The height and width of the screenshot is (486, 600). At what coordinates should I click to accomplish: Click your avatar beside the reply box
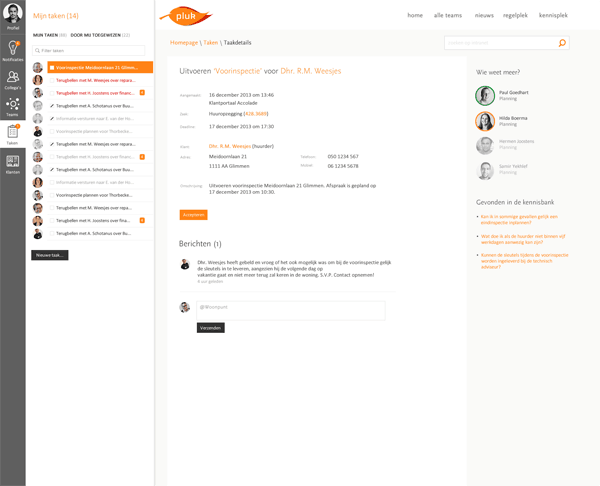pyautogui.click(x=185, y=307)
